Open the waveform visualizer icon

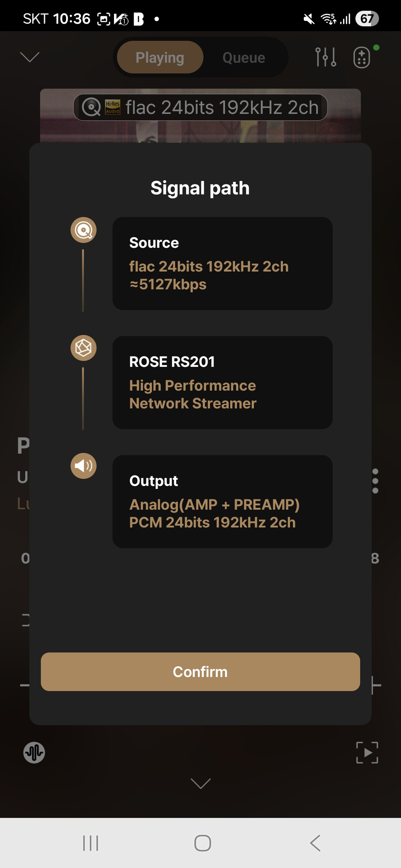(34, 752)
